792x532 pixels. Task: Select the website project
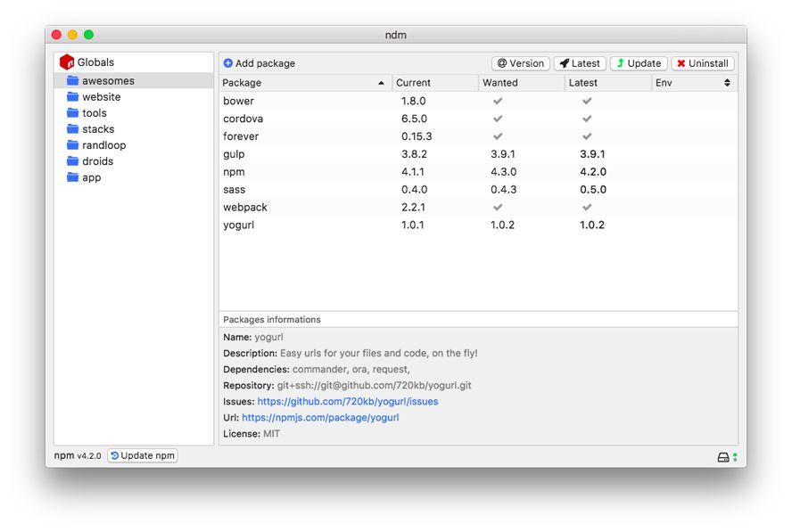pyautogui.click(x=134, y=97)
